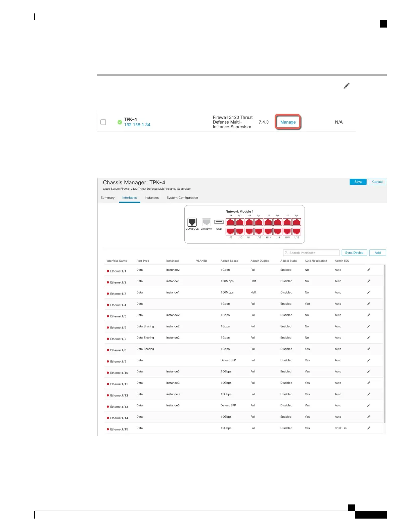Select port 1/14 in Network Module 1
Screen dimensions: 411x532
point(278,231)
